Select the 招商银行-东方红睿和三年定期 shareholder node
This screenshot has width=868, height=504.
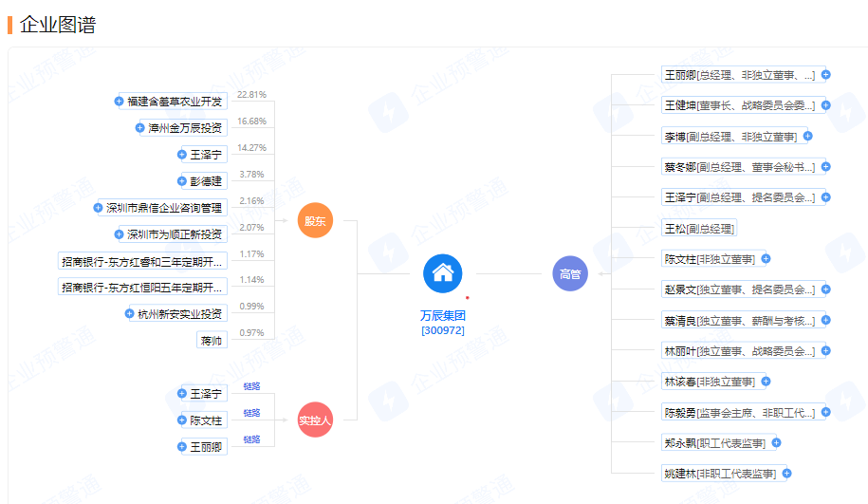(142, 261)
